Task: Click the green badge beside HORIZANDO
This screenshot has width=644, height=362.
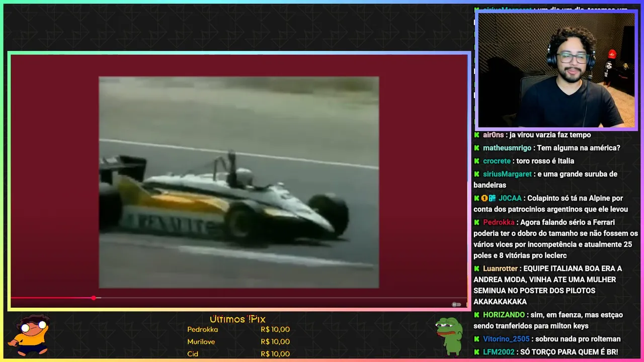Action: click(x=476, y=315)
